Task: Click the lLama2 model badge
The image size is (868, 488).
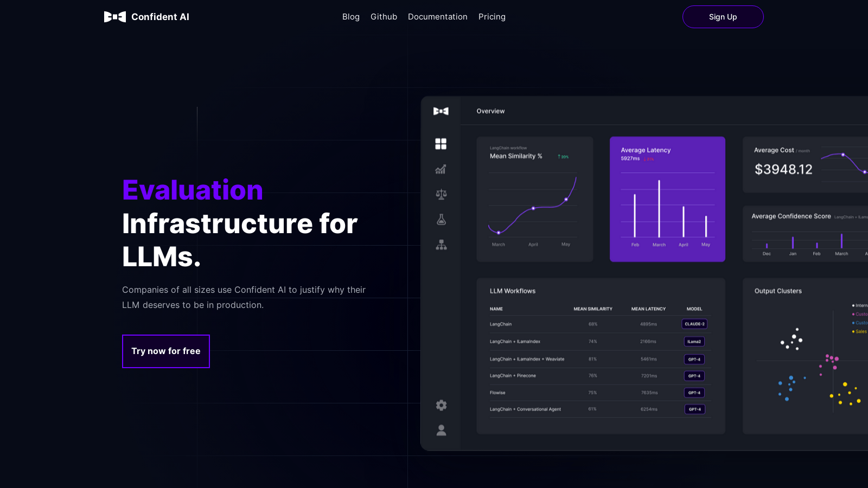Action: click(694, 342)
